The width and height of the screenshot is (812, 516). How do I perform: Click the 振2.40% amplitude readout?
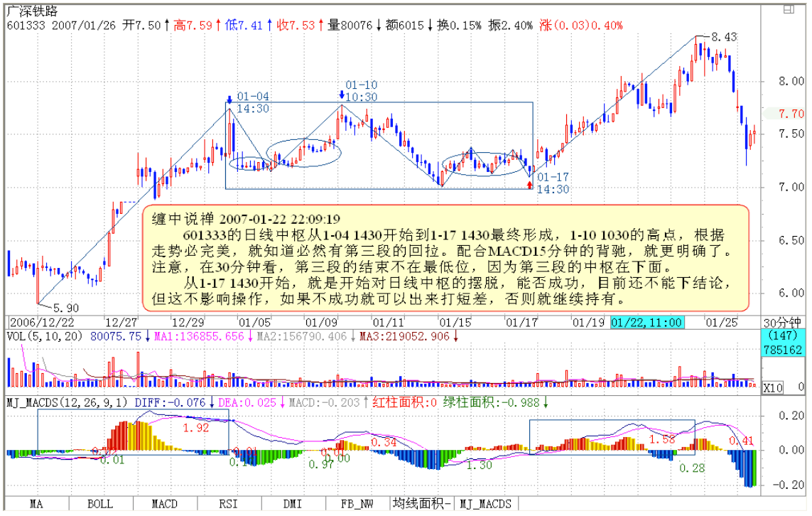point(511,25)
